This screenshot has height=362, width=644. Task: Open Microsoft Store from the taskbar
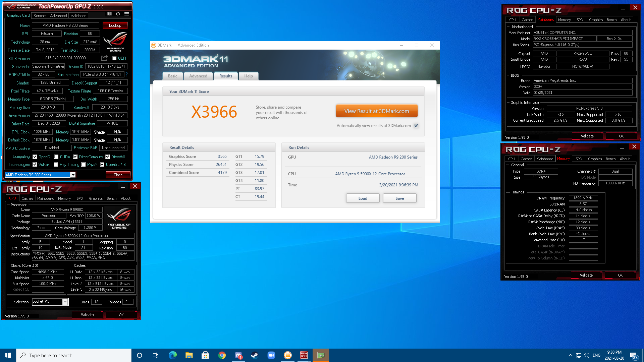coord(205,355)
